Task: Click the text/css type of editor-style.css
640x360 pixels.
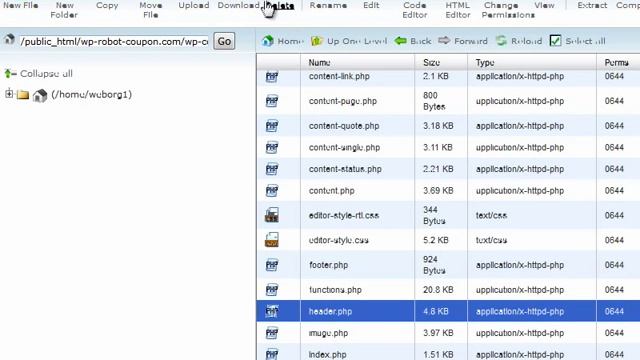Action: [x=491, y=240]
